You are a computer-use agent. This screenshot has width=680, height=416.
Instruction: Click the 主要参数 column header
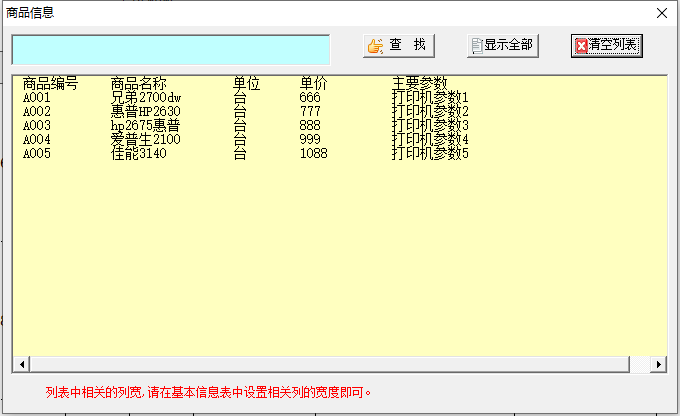419,83
